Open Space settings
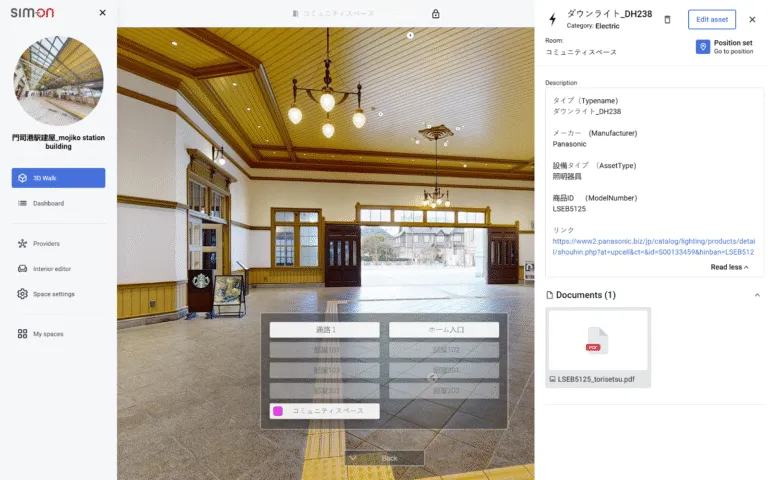This screenshot has width=768, height=480. (53, 294)
